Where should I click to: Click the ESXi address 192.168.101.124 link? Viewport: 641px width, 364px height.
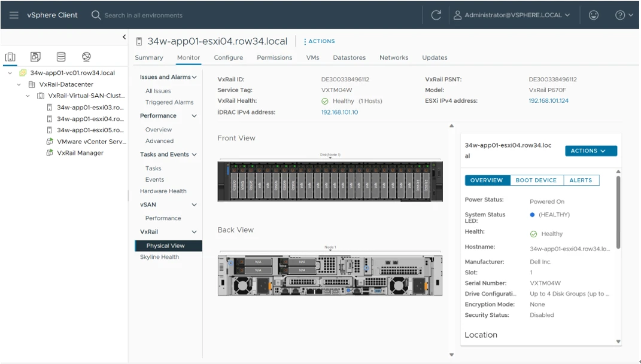coord(548,101)
